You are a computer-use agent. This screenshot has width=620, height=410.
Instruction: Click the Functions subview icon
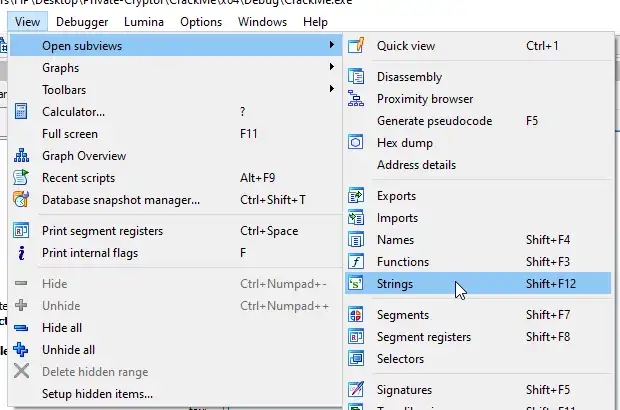[355, 262]
